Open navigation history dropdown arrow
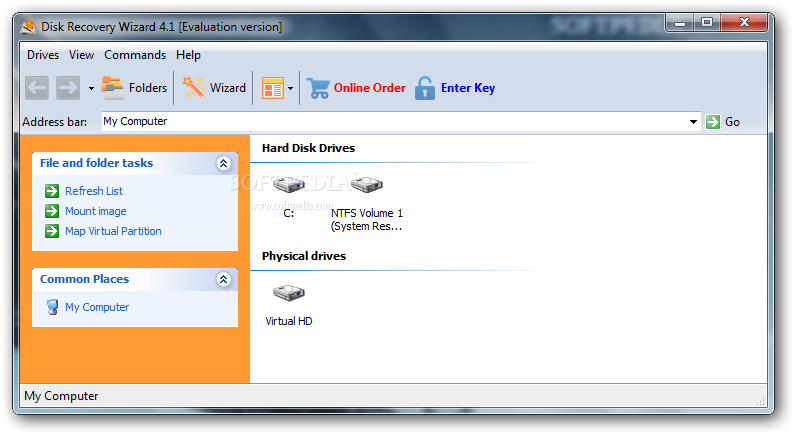795x435 pixels. pyautogui.click(x=91, y=88)
